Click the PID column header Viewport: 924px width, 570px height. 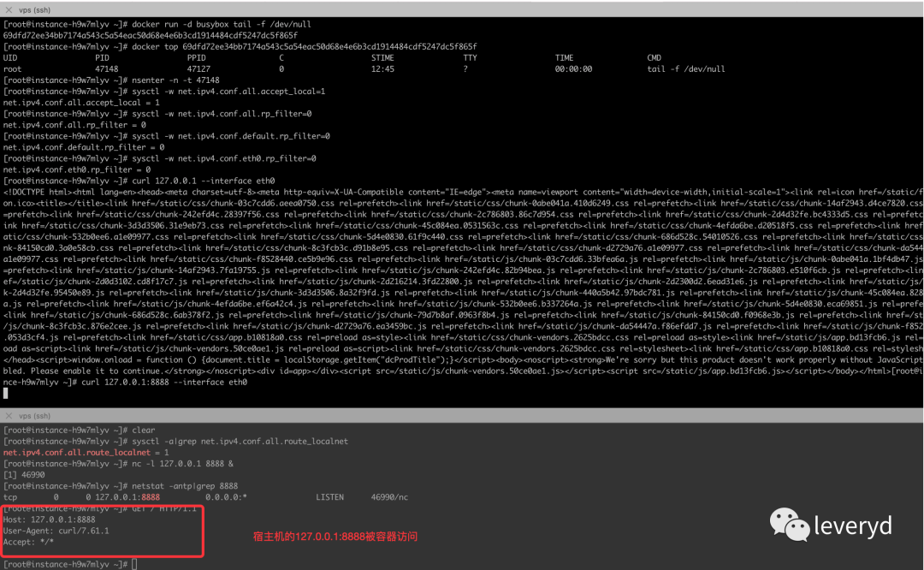(x=102, y=57)
